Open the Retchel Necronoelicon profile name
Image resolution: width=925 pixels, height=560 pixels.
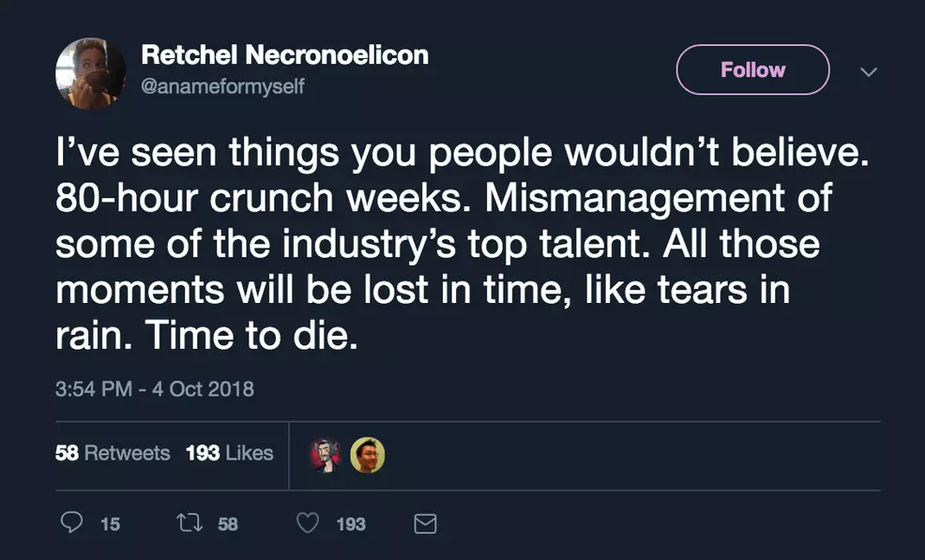tap(284, 55)
